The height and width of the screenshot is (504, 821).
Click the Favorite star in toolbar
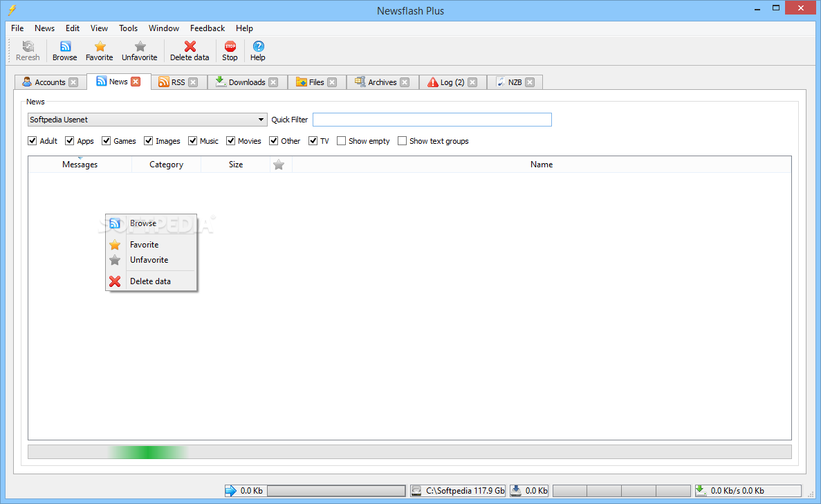[100, 46]
